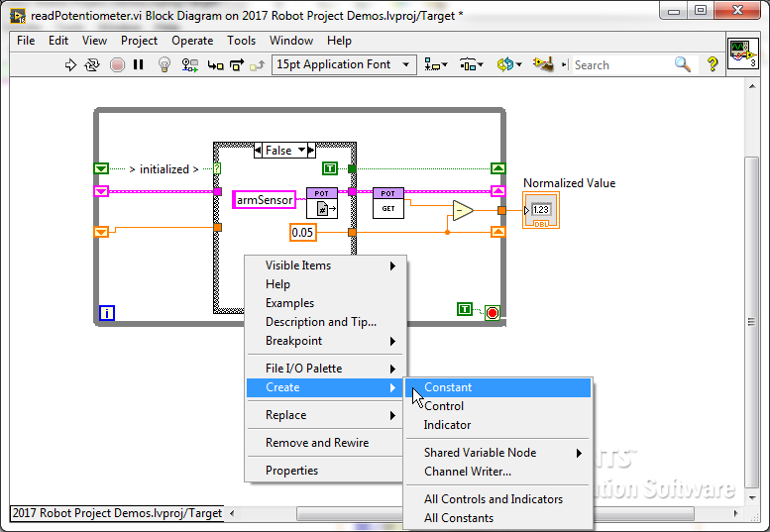The width and height of the screenshot is (770, 532).
Task: Click the Pause execution icon
Action: [139, 65]
